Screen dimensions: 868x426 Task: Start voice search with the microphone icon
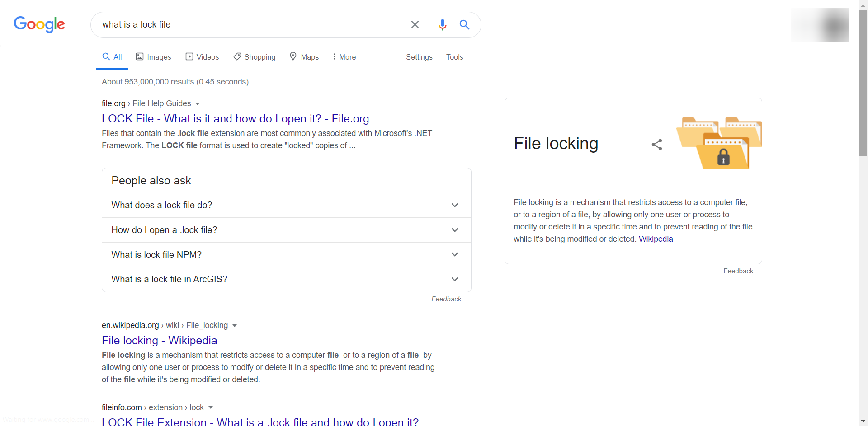[x=442, y=25]
